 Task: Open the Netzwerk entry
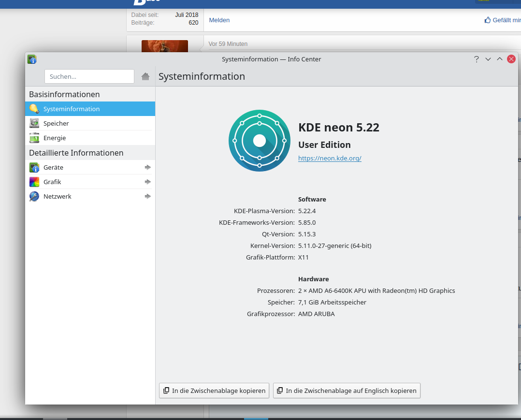point(90,196)
